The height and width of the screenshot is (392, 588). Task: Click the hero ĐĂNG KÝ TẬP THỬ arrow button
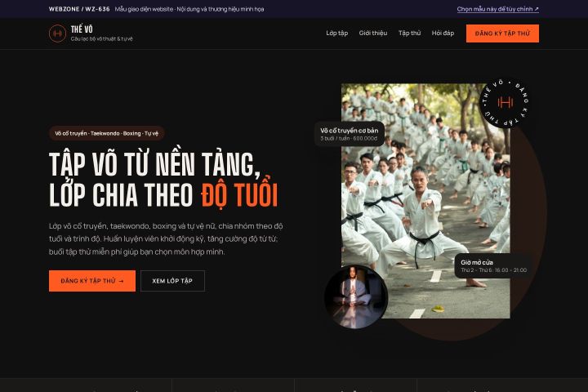click(x=91, y=281)
